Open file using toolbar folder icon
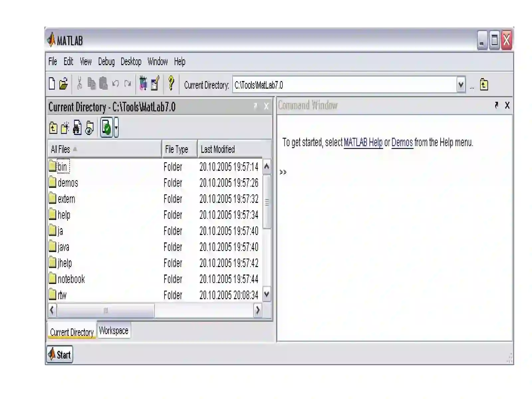Image resolution: width=532 pixels, height=399 pixels. tap(64, 84)
